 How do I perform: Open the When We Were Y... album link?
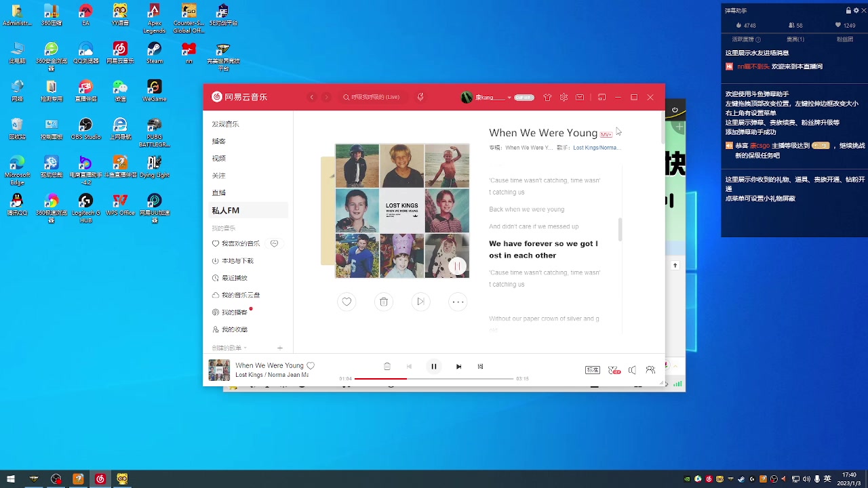pyautogui.click(x=529, y=147)
